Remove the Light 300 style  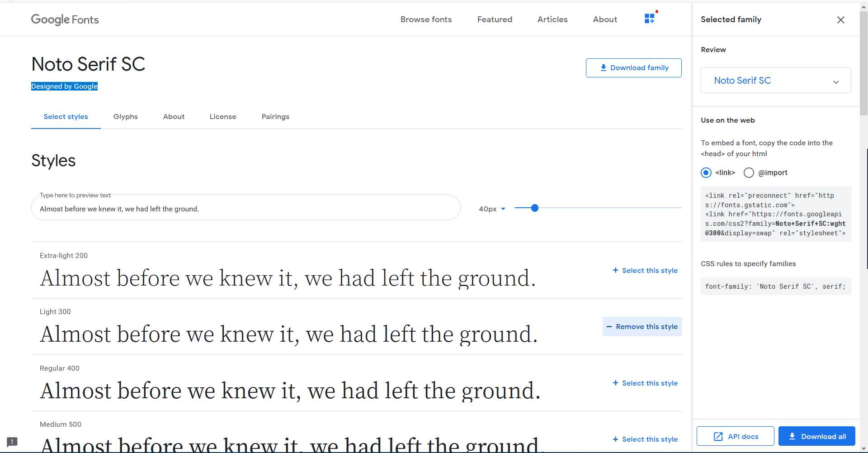tap(642, 327)
